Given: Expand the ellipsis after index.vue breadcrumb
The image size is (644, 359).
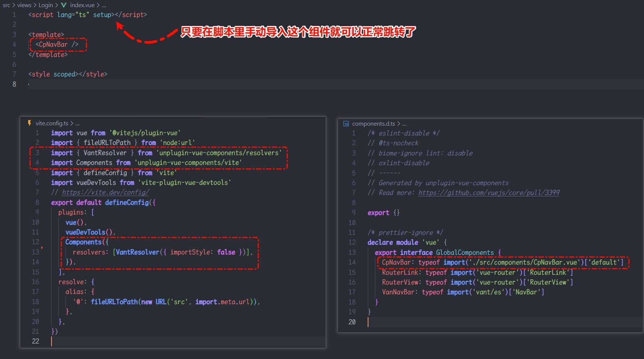Looking at the screenshot, I should coord(104,5).
